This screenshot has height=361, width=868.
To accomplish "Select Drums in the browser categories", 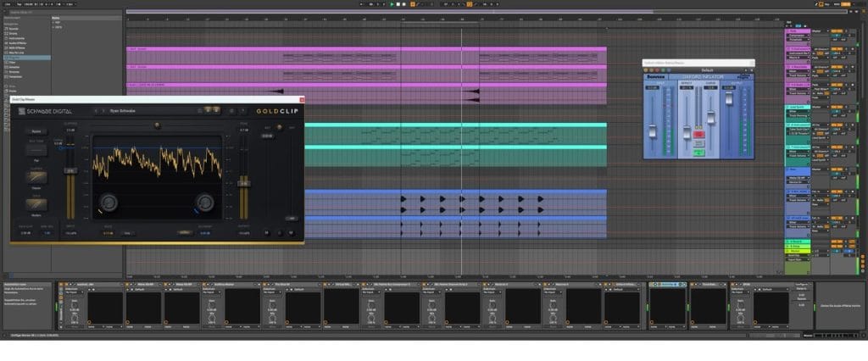I will pyautogui.click(x=14, y=33).
